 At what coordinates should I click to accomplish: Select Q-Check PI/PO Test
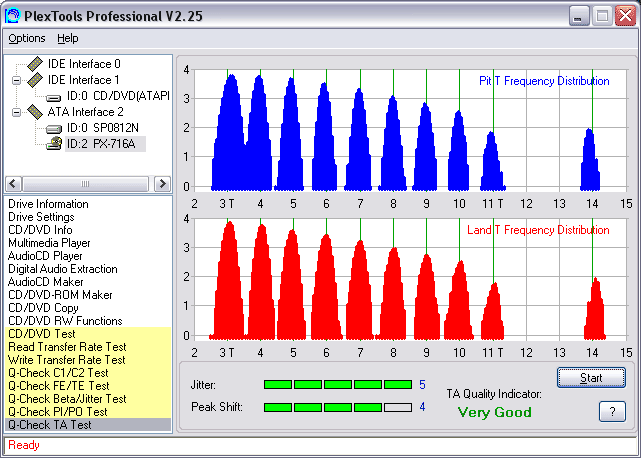tap(88, 412)
